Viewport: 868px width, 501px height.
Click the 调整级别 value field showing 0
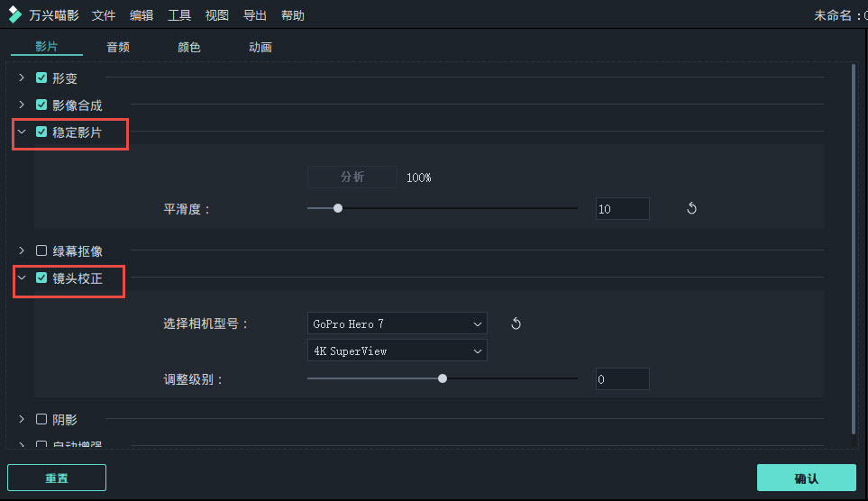622,379
